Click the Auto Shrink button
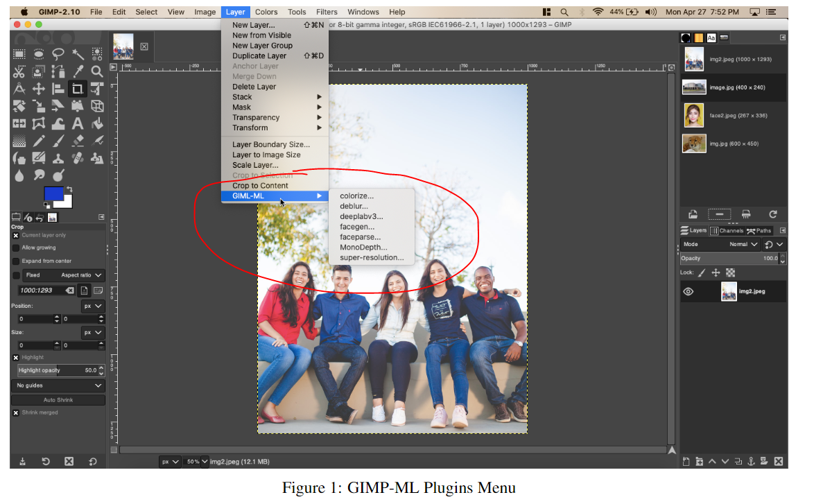The image size is (814, 504). coord(58,399)
